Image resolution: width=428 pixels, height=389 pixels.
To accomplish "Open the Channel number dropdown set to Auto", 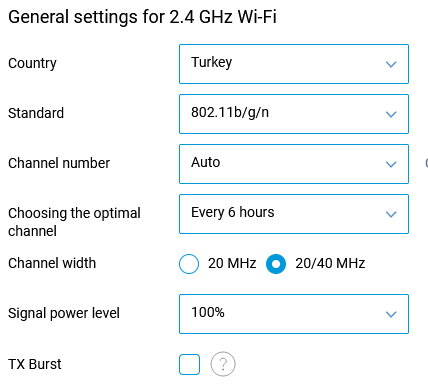I will pos(294,164).
